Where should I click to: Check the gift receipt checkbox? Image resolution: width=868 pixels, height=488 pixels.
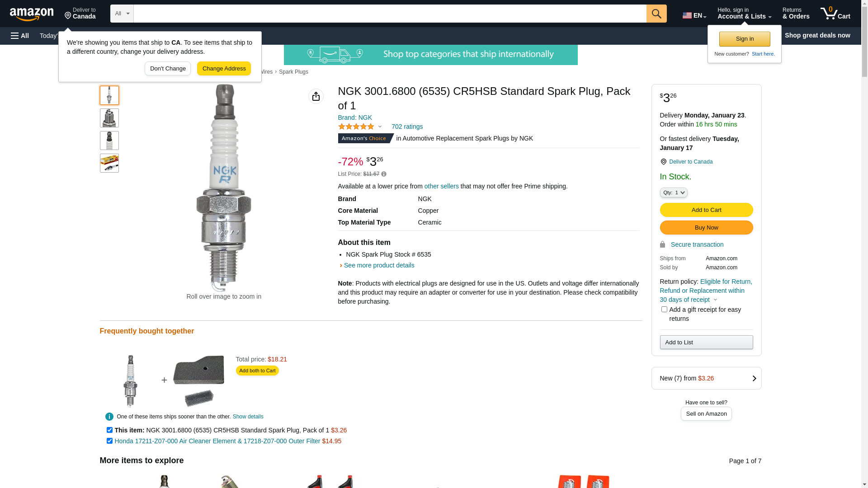click(664, 310)
